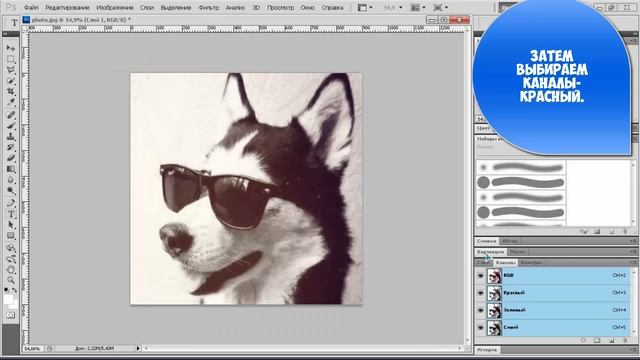Open the Справка menu
Screen dimensions: 640x360
[x=332, y=7]
